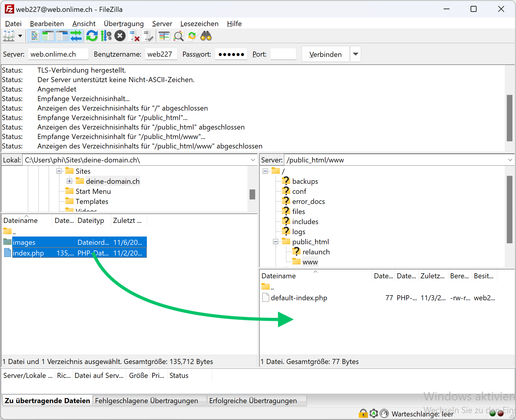Image resolution: width=516 pixels, height=420 pixels.
Task: Toggle processing of the transfer queue
Action: click(106, 36)
